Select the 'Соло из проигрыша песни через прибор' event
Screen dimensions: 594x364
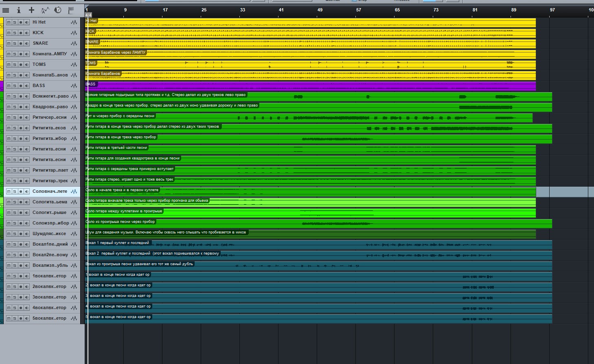318,223
